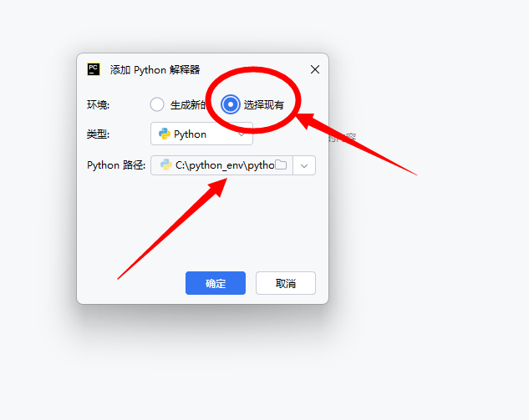The height and width of the screenshot is (420, 529).
Task: Click the Python logo beside C:\python_env path
Action: (x=165, y=164)
